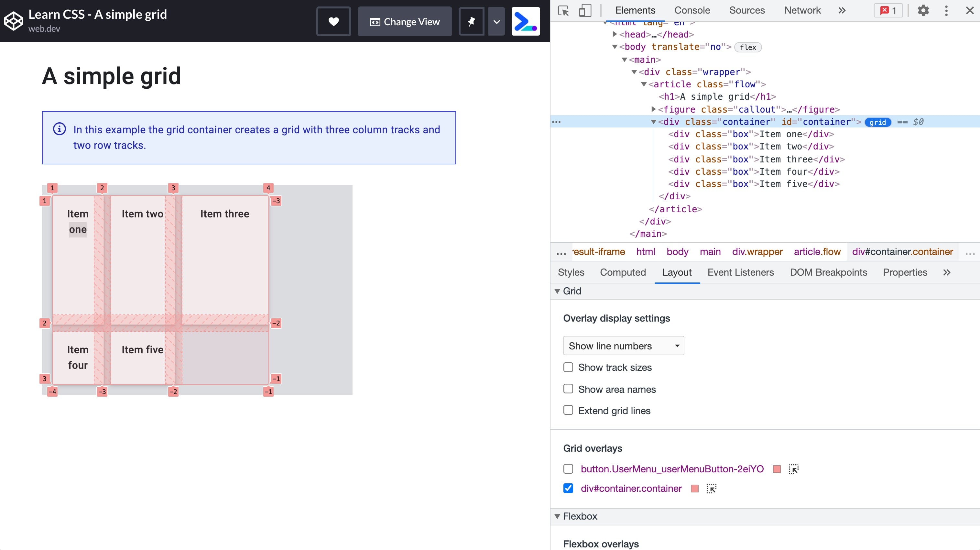Click the DevTools inspect element icon

[564, 10]
